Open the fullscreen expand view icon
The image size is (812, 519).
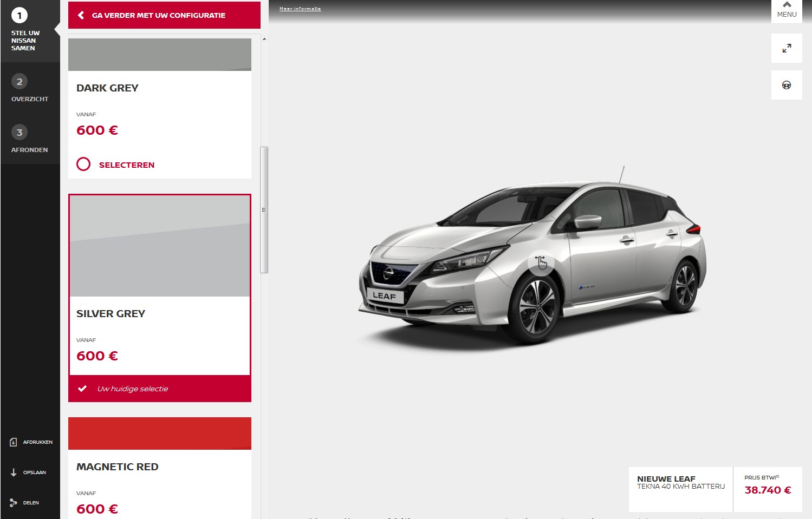(787, 48)
